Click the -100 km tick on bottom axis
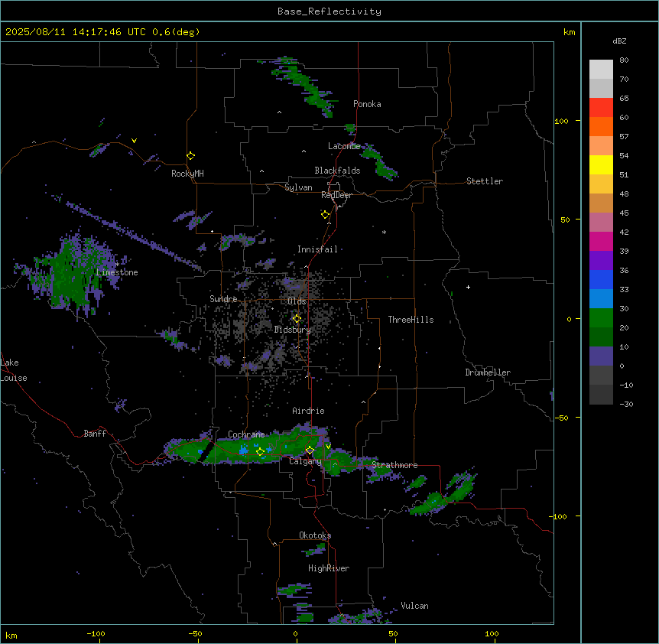Screen dimensions: 659x644 (x=96, y=633)
